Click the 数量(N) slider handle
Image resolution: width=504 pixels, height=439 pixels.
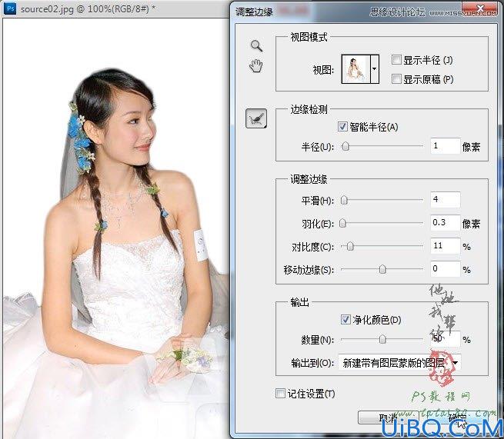point(382,339)
